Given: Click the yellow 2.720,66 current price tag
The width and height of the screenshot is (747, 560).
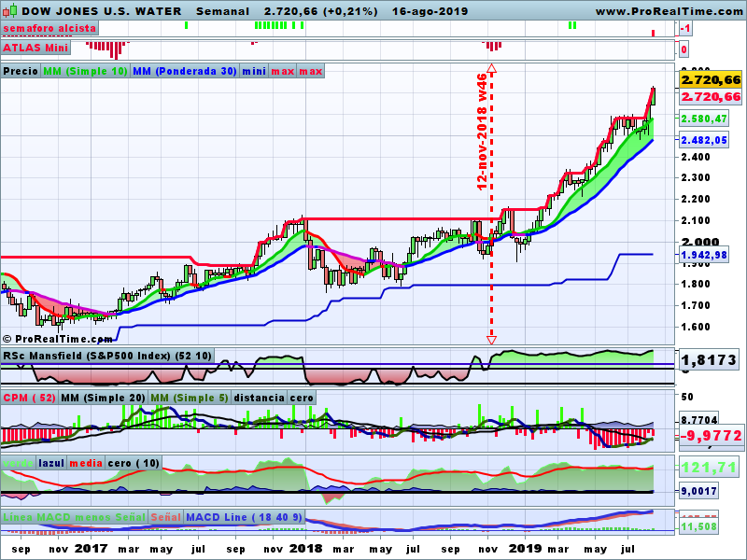Looking at the screenshot, I should (x=711, y=79).
